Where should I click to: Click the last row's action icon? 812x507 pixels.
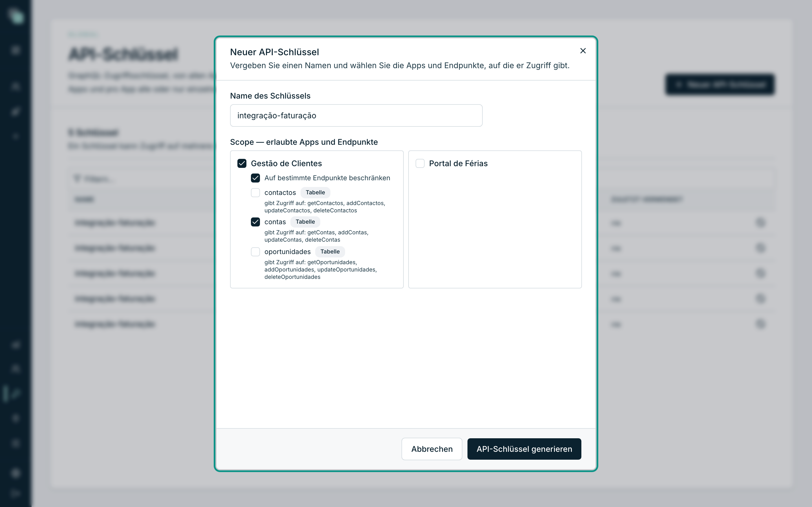pyautogui.click(x=760, y=324)
